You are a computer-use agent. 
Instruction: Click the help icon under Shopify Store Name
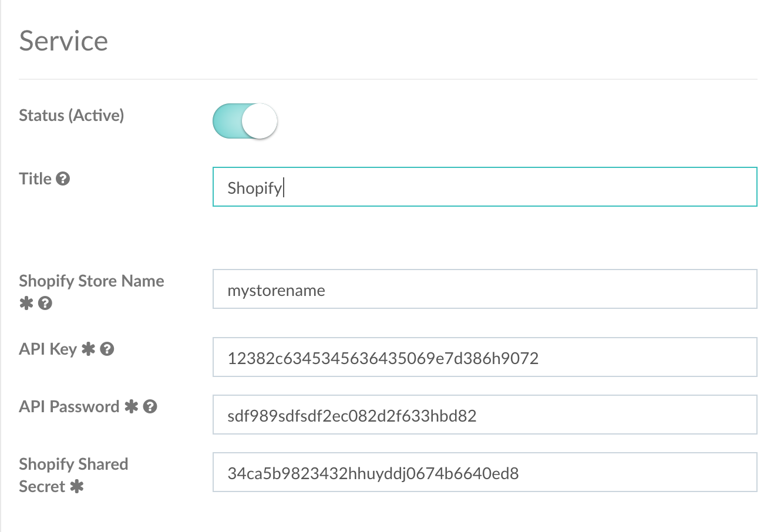pos(45,303)
